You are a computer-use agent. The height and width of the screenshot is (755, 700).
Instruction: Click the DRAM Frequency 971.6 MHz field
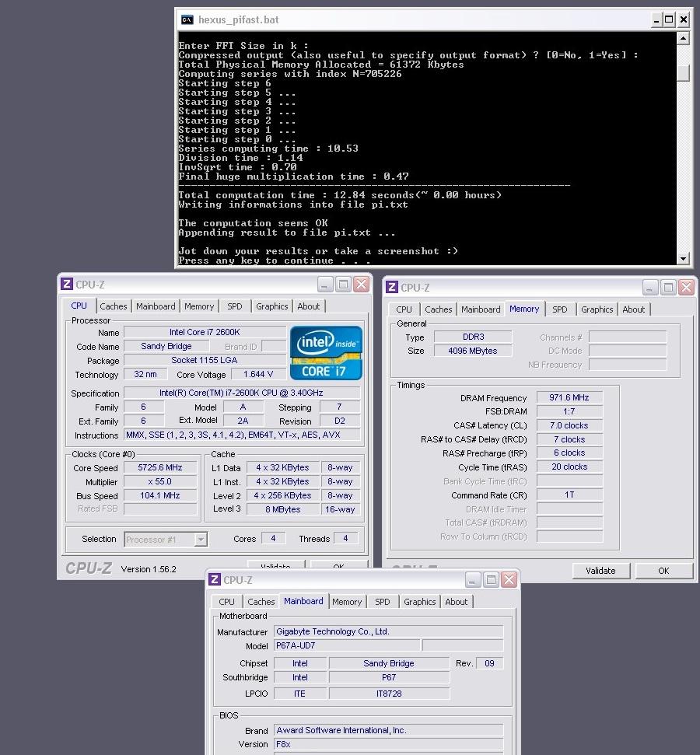569,398
